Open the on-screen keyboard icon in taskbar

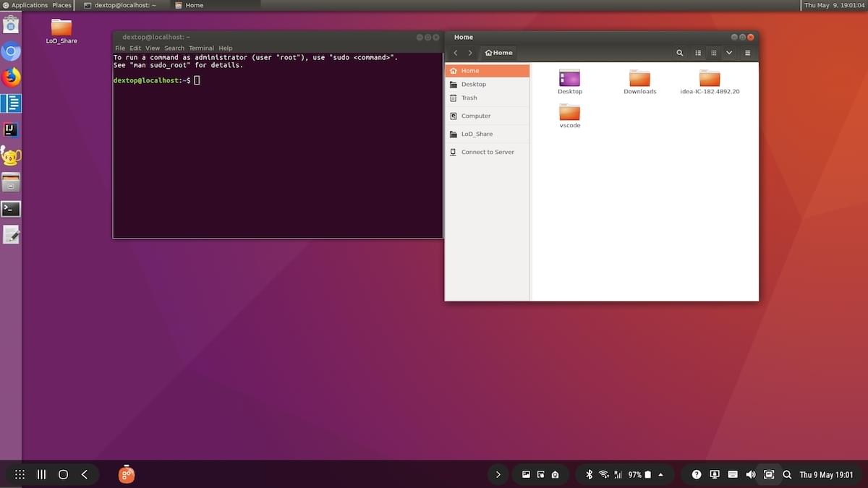click(732, 475)
